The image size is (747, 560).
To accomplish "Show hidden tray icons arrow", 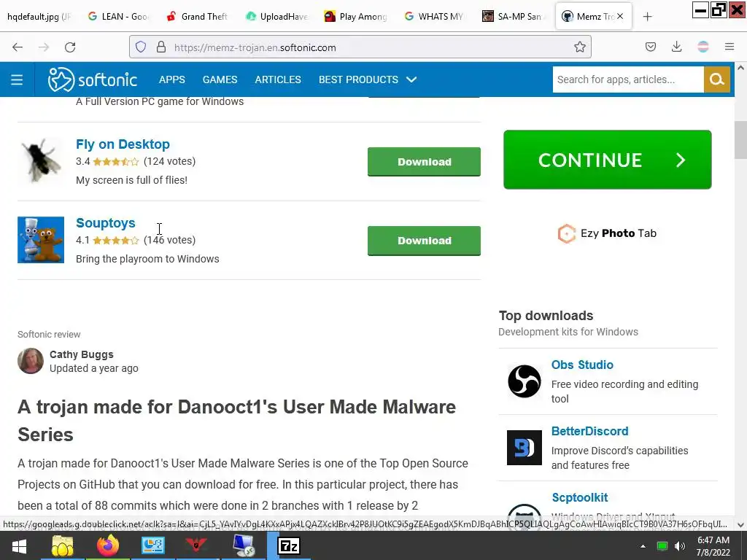I will (x=643, y=546).
